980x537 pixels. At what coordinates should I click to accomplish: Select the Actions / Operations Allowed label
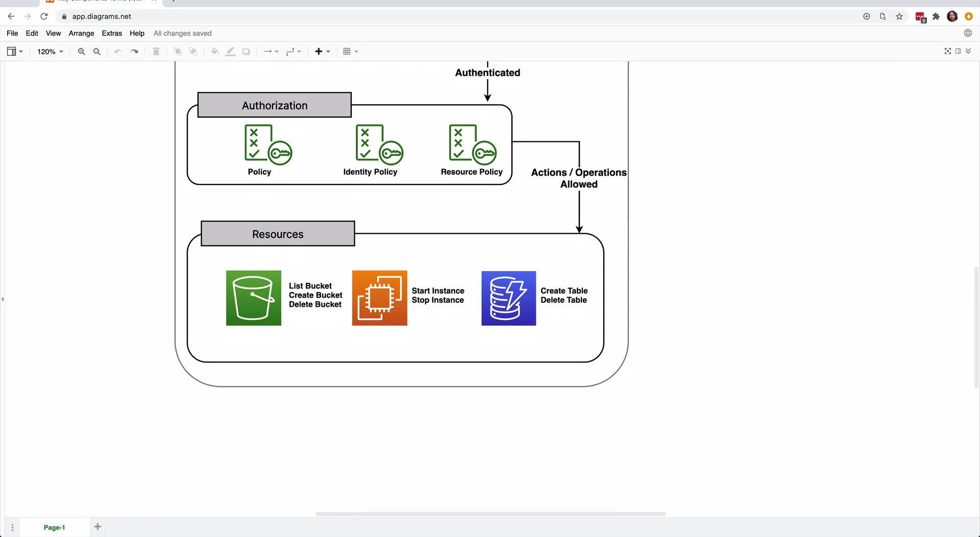579,178
